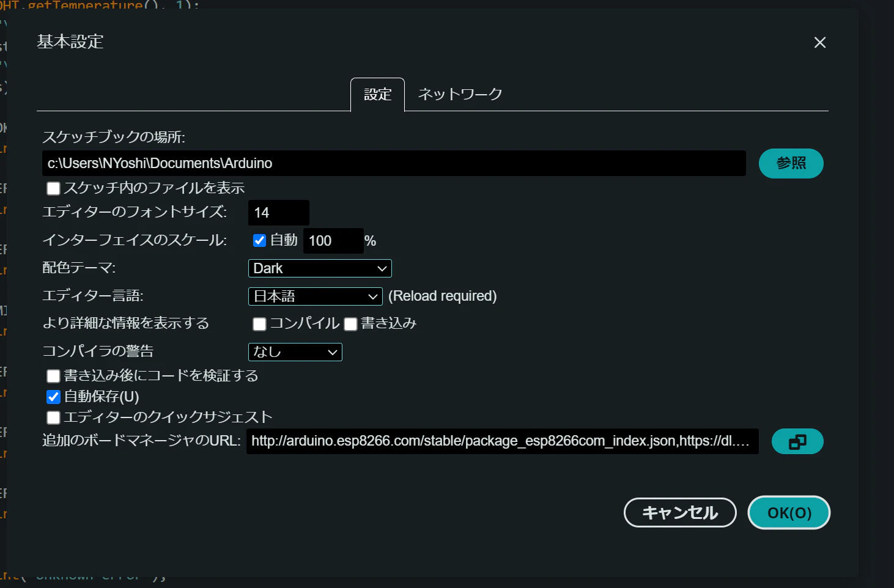Close the 基本設定 dialog with the X icon
Image resolution: width=894 pixels, height=588 pixels.
pyautogui.click(x=820, y=42)
